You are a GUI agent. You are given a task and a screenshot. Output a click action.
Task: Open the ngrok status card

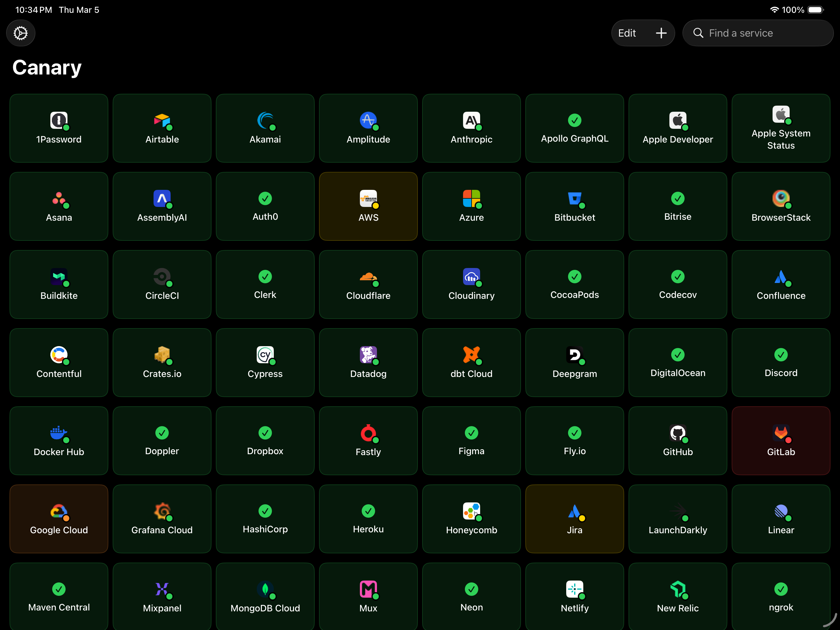781,597
